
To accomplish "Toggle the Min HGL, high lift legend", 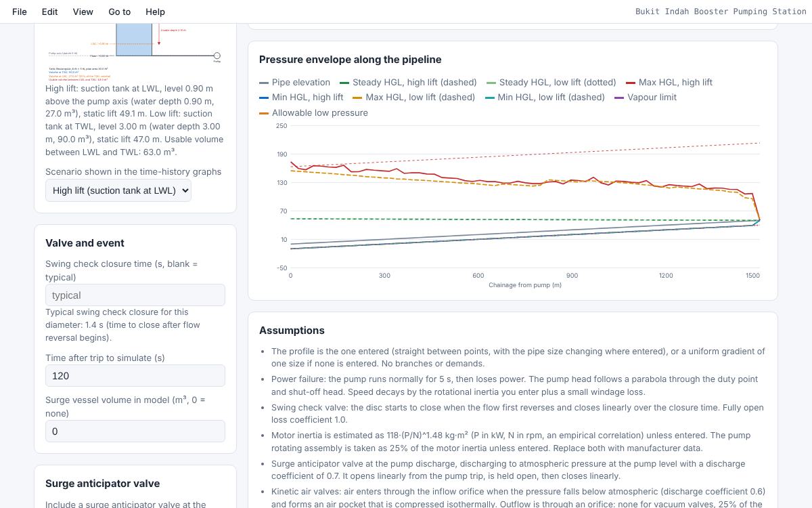I will point(301,97).
